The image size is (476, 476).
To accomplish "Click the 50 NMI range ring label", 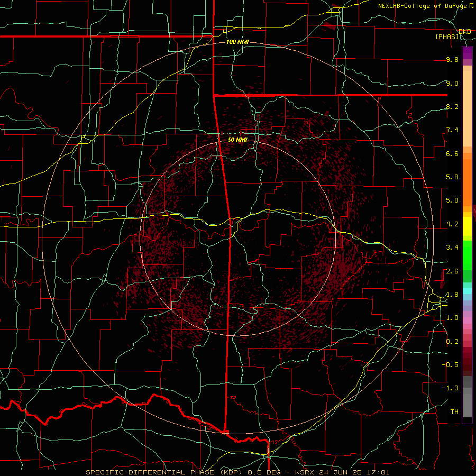I will pos(237,140).
